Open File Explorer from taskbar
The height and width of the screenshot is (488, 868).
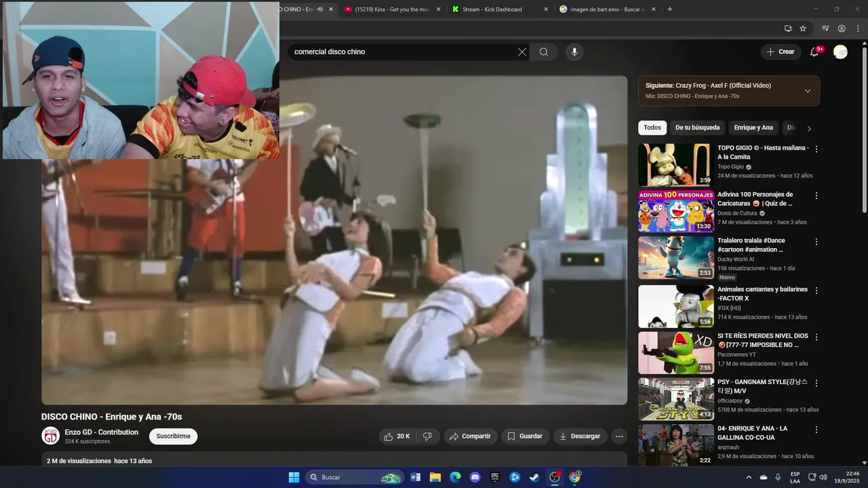(x=435, y=477)
